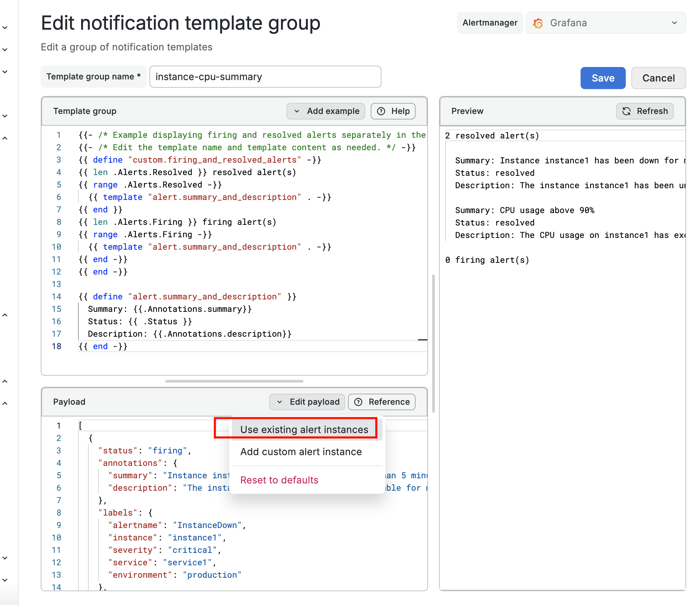Open the Add example dropdown
This screenshot has height=605, width=700.
click(326, 111)
